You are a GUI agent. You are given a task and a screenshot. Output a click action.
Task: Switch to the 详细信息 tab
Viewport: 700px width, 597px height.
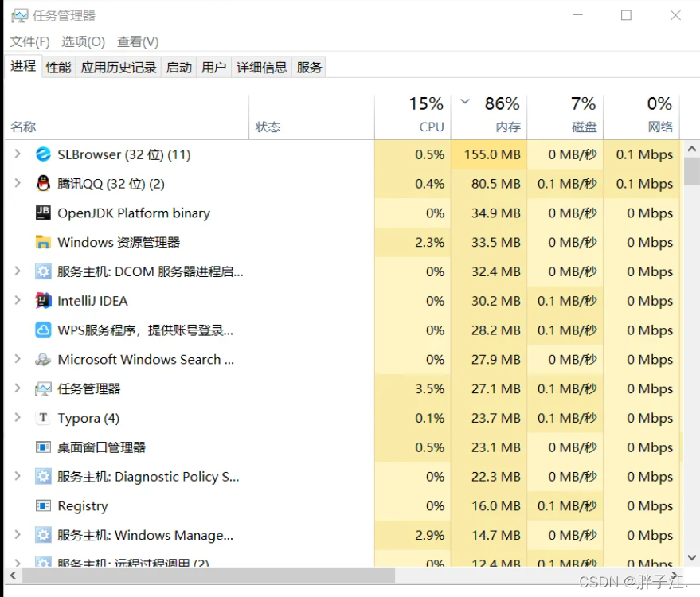coord(262,68)
